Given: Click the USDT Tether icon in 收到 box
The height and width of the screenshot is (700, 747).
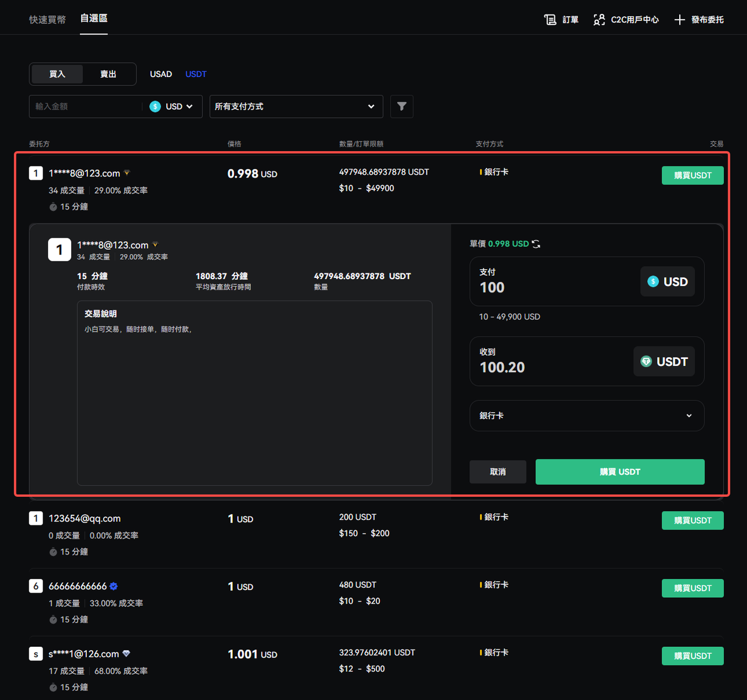Looking at the screenshot, I should tap(646, 361).
